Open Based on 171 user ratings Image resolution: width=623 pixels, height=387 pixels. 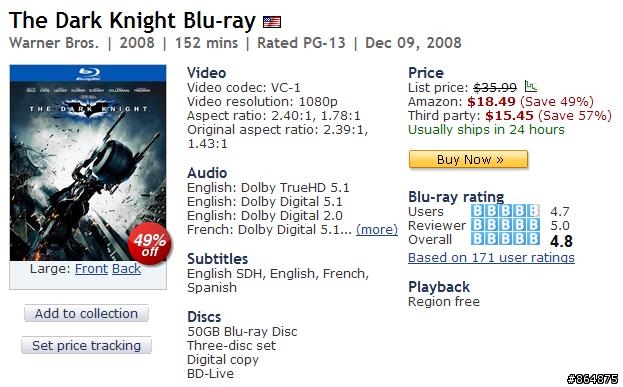tap(491, 258)
